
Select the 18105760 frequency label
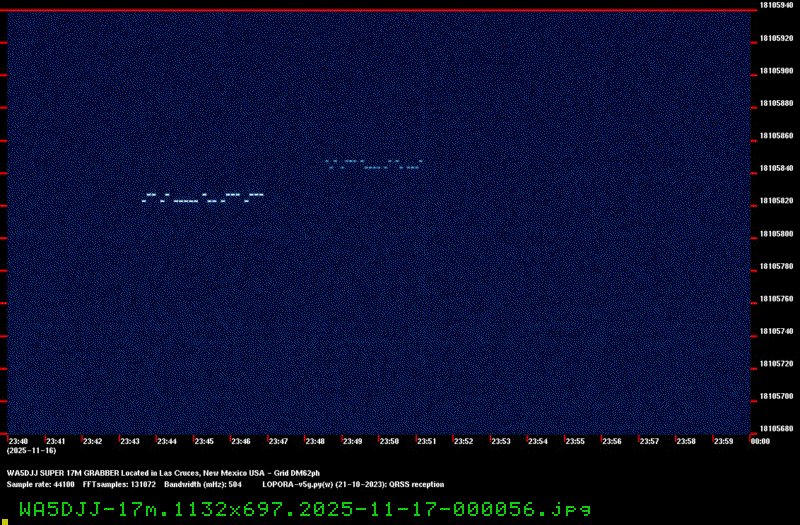click(x=777, y=299)
